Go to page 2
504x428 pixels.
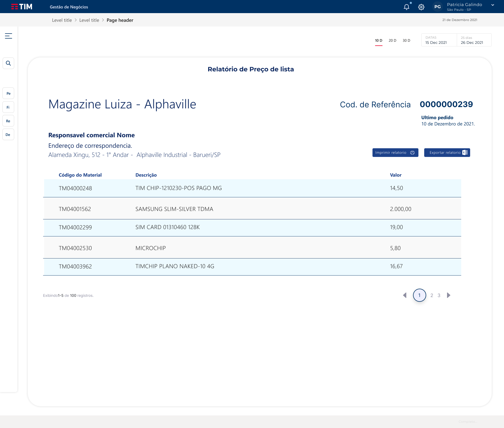(x=432, y=295)
